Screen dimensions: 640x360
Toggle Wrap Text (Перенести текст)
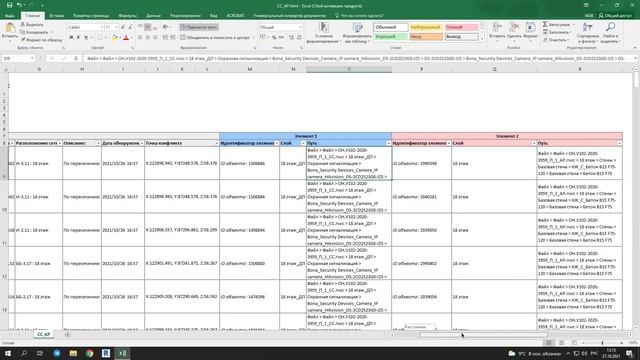pyautogui.click(x=199, y=27)
